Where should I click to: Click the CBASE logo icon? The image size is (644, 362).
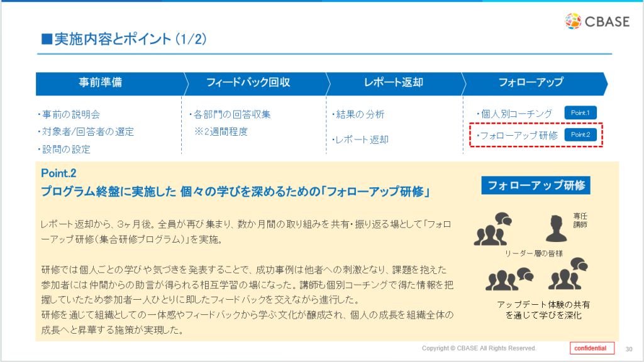(x=574, y=21)
